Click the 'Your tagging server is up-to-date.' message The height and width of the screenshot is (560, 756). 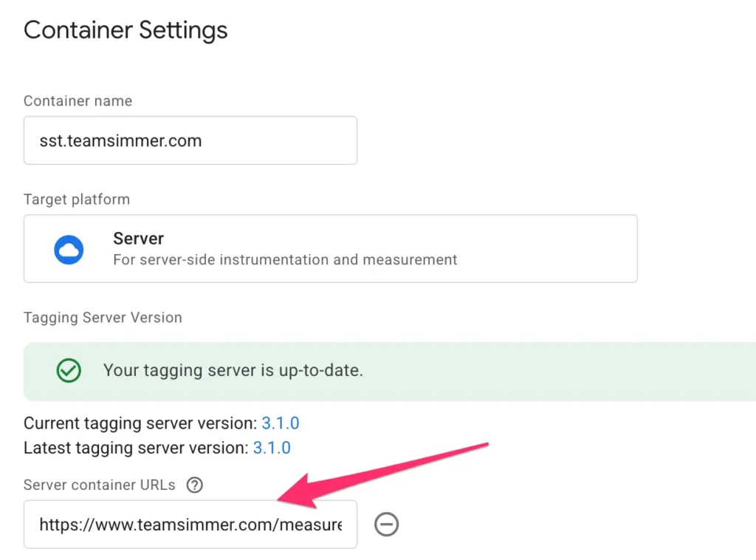click(233, 370)
